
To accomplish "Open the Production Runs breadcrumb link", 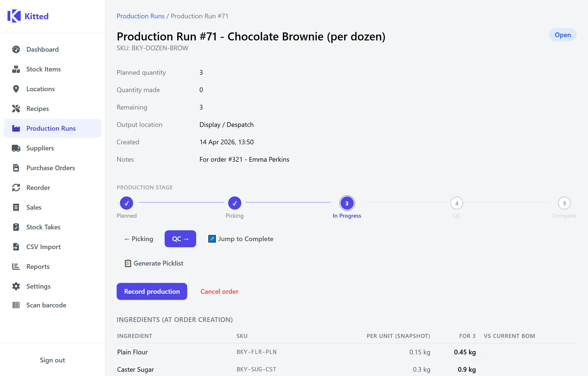I will 140,16.
